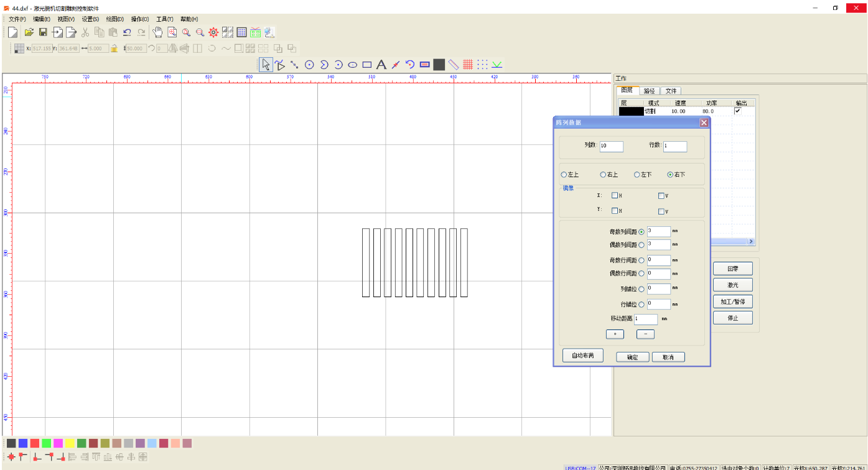Click the layer list scrollbar right arrow
The height and width of the screenshot is (470, 868).
(751, 241)
